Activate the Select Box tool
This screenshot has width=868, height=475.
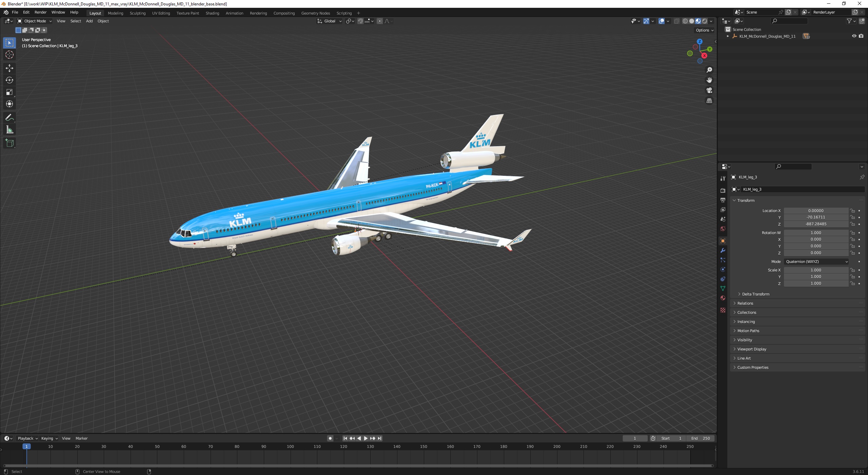(9, 43)
